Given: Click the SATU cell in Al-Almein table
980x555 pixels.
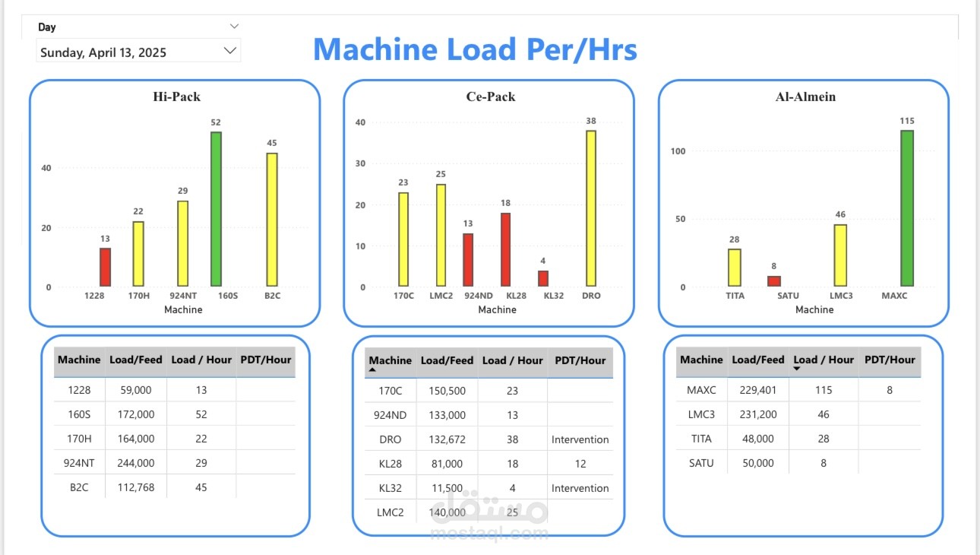Looking at the screenshot, I should (701, 463).
